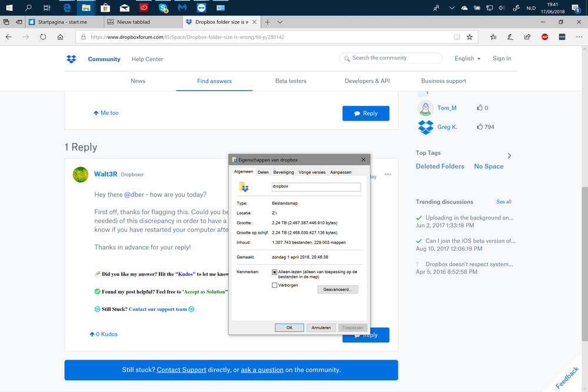Image resolution: width=588 pixels, height=392 pixels.
Task: Open Developers & API section
Action: click(x=367, y=81)
